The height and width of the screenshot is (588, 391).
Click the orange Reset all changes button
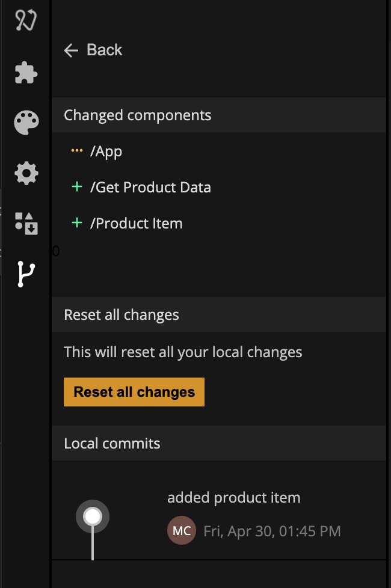(x=134, y=392)
